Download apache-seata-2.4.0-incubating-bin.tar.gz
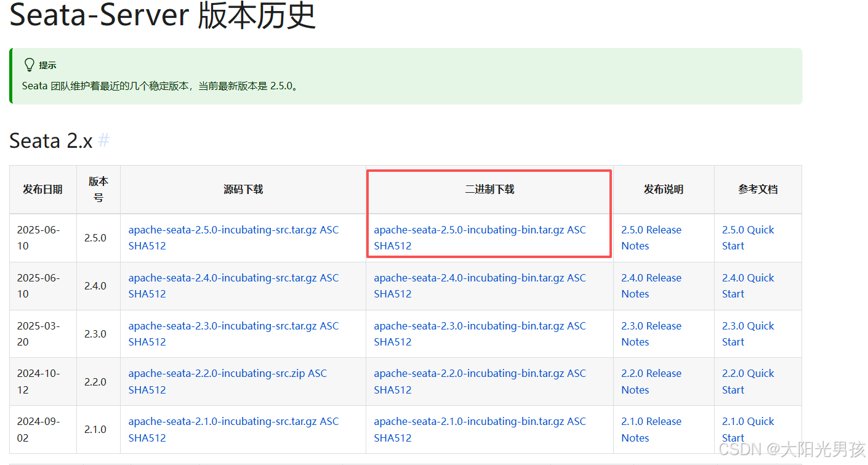The image size is (868, 465). 469,278
